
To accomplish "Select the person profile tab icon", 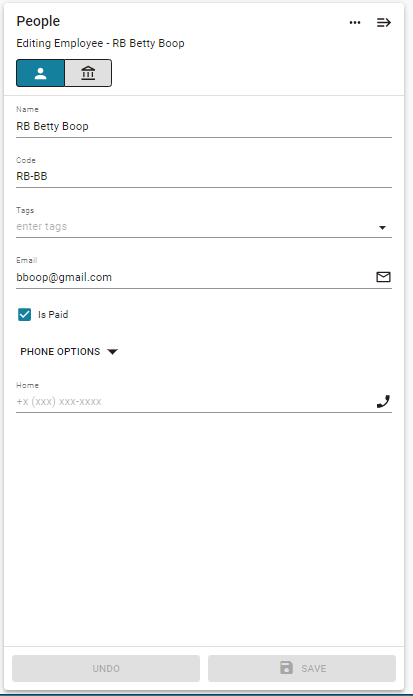I will pyautogui.click(x=40, y=73).
